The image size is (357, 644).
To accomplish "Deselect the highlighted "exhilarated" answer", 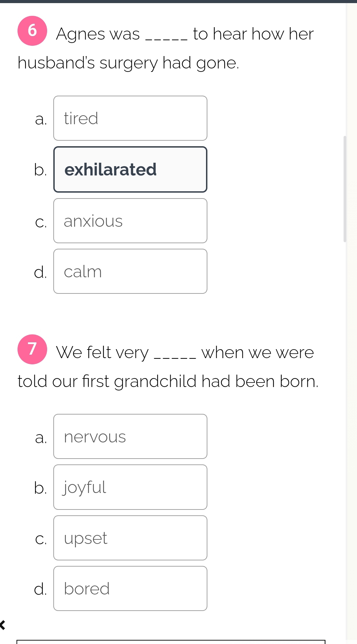I will (x=130, y=169).
